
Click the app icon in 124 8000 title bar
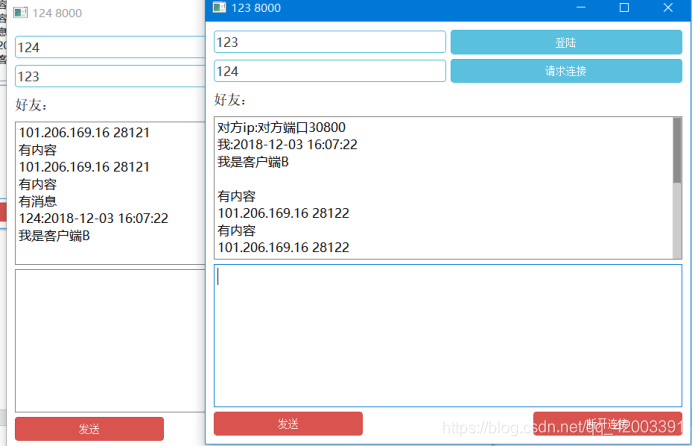[20, 13]
